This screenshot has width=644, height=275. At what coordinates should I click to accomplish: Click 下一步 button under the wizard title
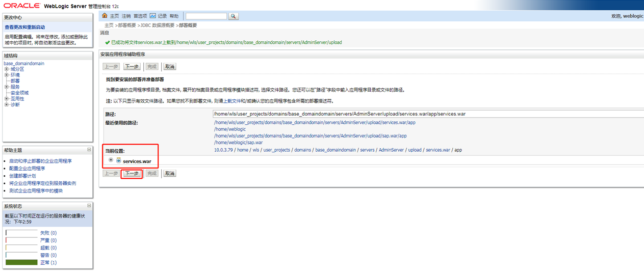click(132, 67)
